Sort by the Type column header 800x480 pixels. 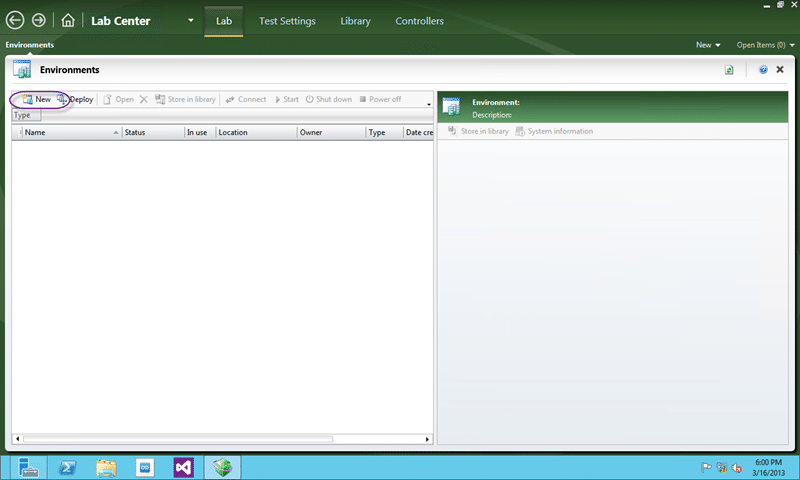385,133
